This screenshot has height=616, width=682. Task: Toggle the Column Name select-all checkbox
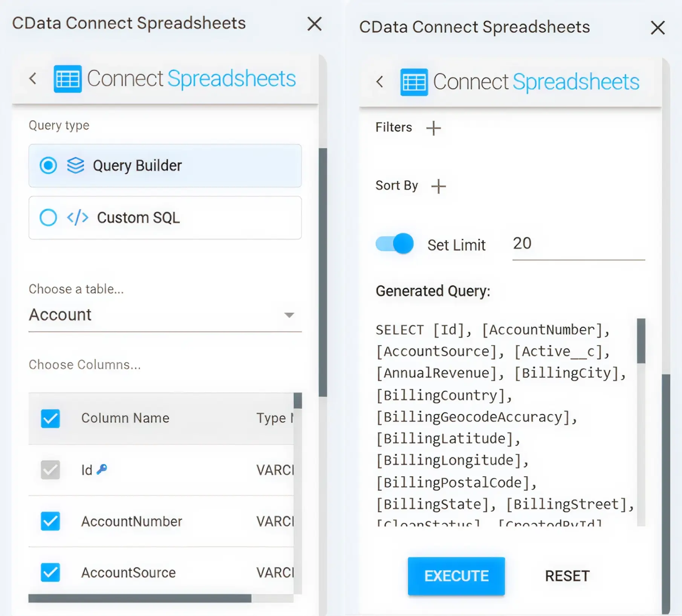click(x=50, y=418)
